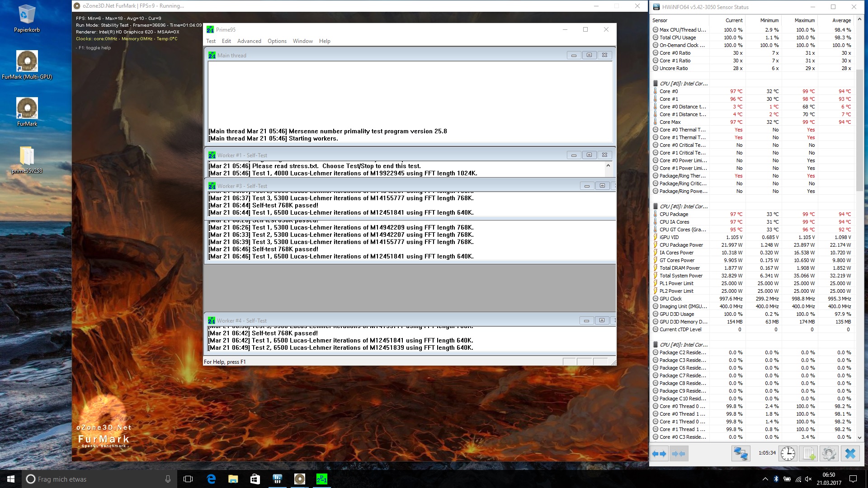Select the 'Core Max' temperature row
This screenshot has height=488, width=868.
pos(752,122)
